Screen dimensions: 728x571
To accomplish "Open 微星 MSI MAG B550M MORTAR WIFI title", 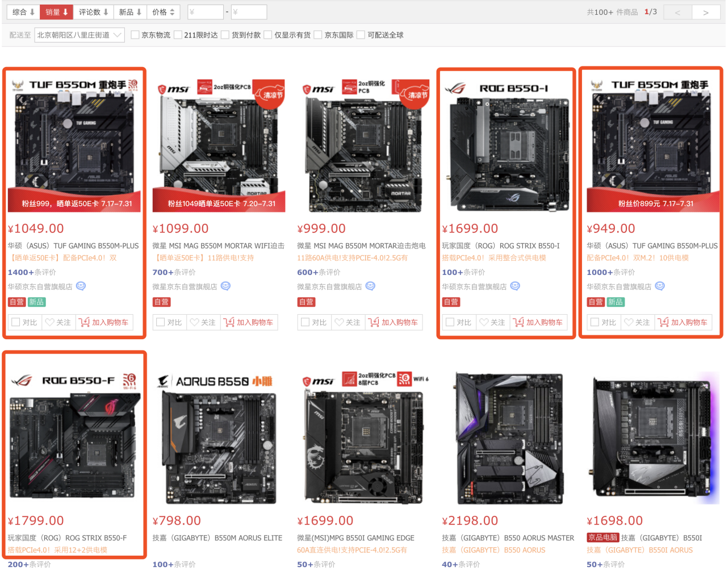I will point(219,246).
